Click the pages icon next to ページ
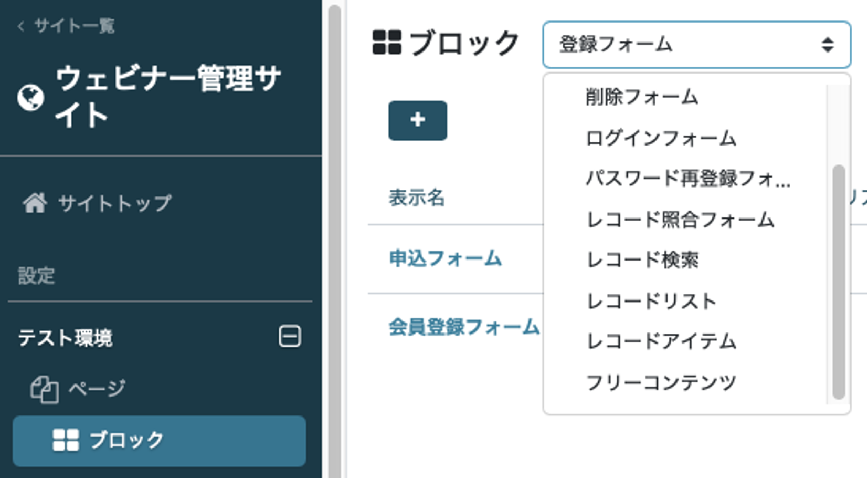Image resolution: width=868 pixels, height=478 pixels. 44,389
